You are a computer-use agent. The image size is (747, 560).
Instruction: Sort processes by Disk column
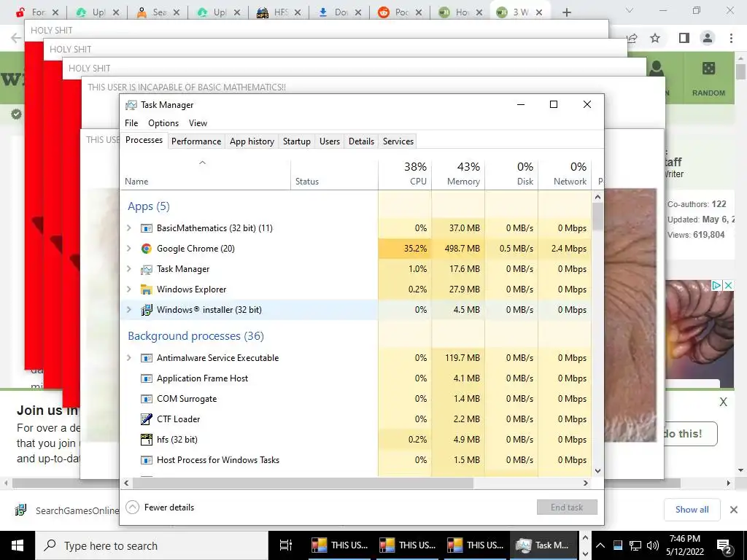511,174
